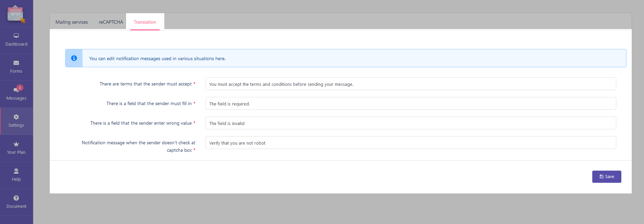Open the Your Plan sidebar label
The image size is (644, 224).
tap(16, 152)
